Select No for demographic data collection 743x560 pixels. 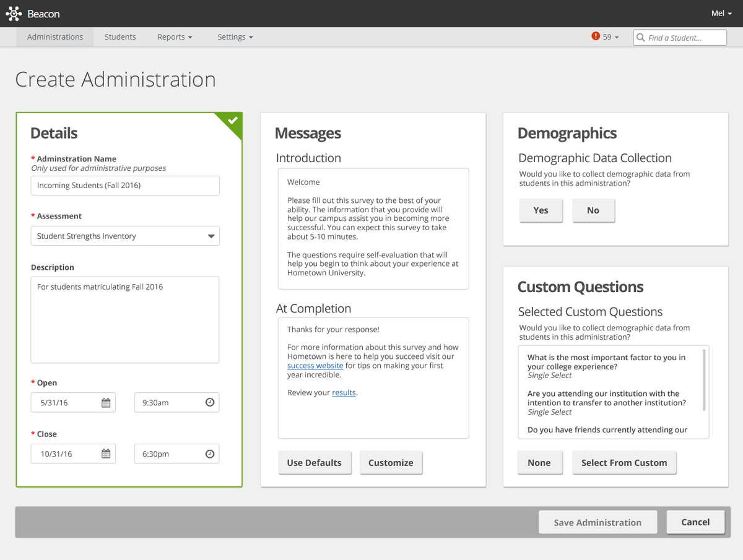pyautogui.click(x=593, y=210)
